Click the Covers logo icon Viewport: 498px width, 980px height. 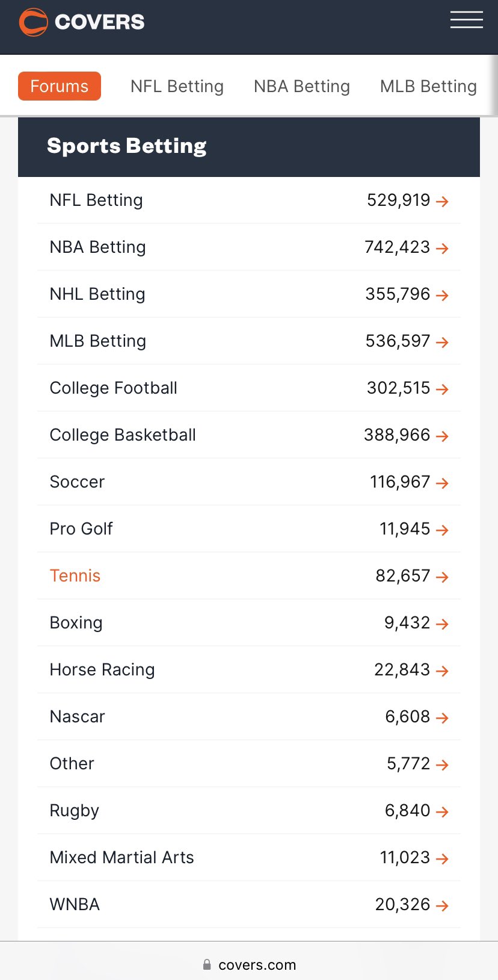point(33,22)
